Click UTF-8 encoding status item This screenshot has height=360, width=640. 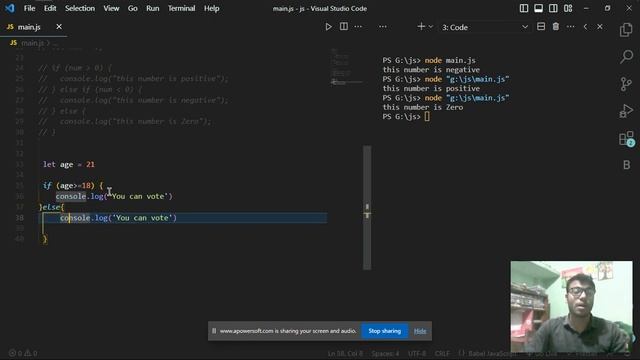[x=417, y=353]
